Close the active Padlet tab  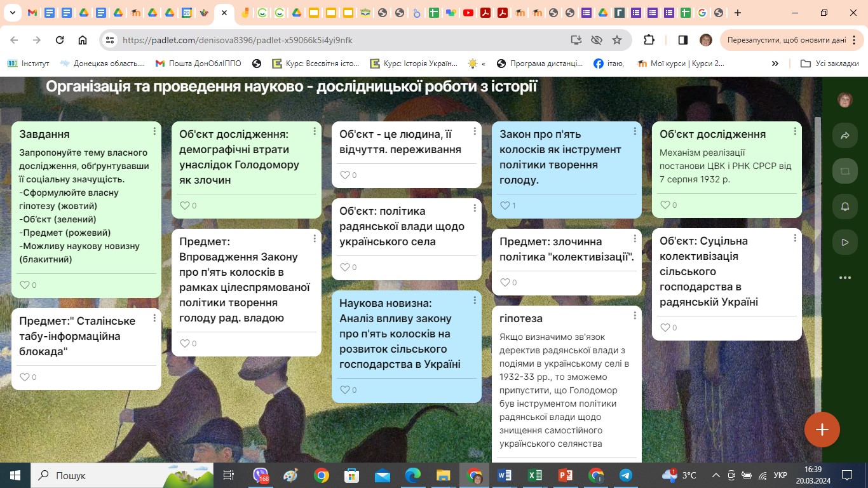[x=224, y=13]
